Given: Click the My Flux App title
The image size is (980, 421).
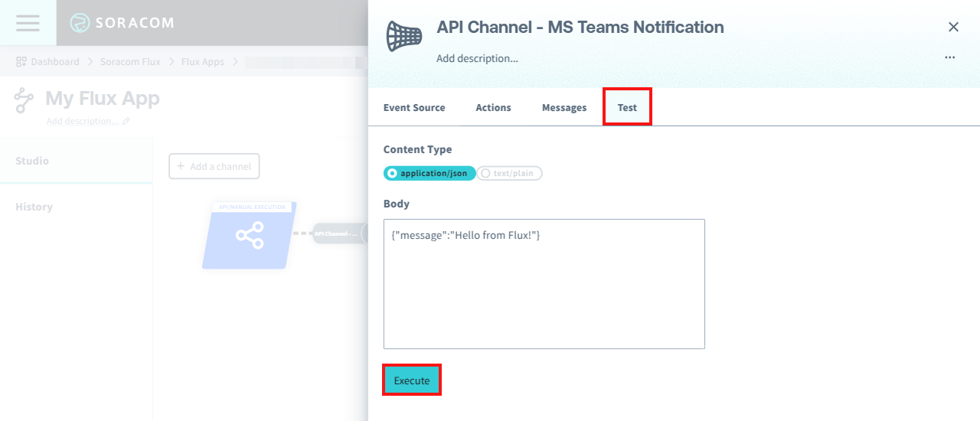Looking at the screenshot, I should [103, 99].
